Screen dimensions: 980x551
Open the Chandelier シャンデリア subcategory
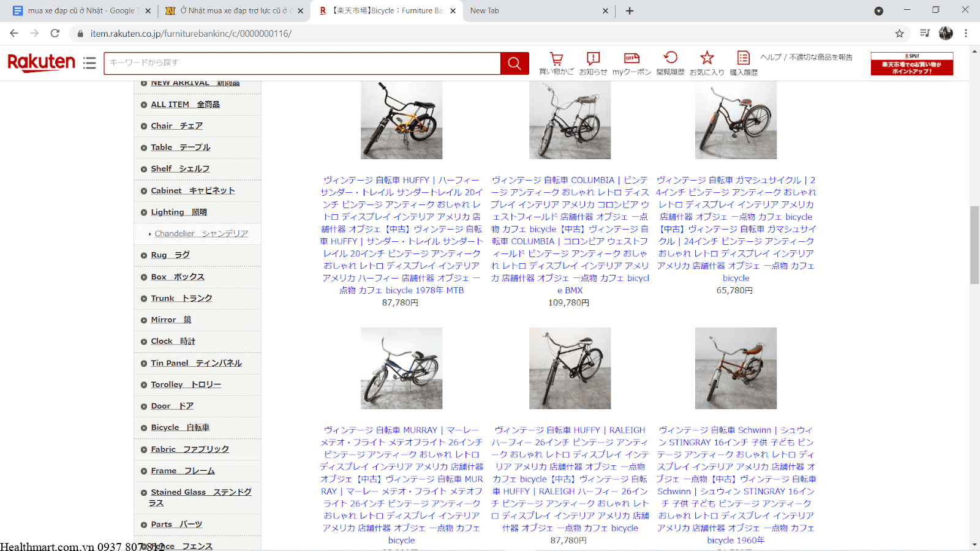201,234
